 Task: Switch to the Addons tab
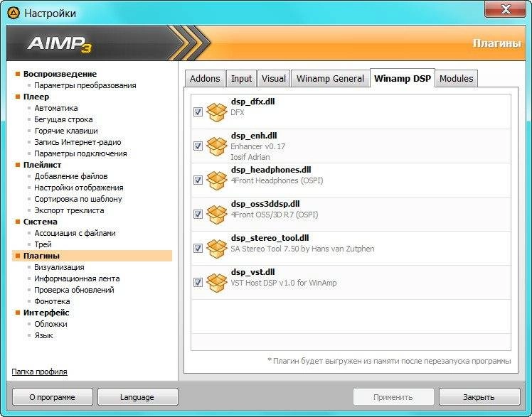point(205,79)
